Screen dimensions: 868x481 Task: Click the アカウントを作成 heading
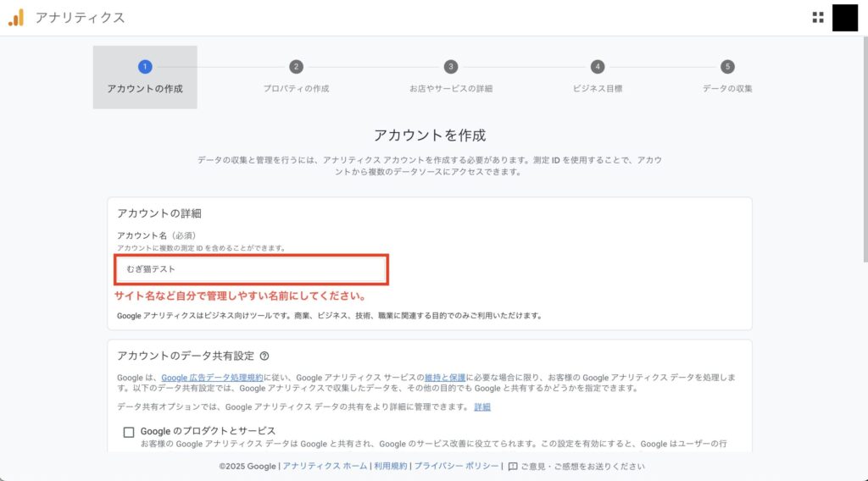(x=430, y=135)
